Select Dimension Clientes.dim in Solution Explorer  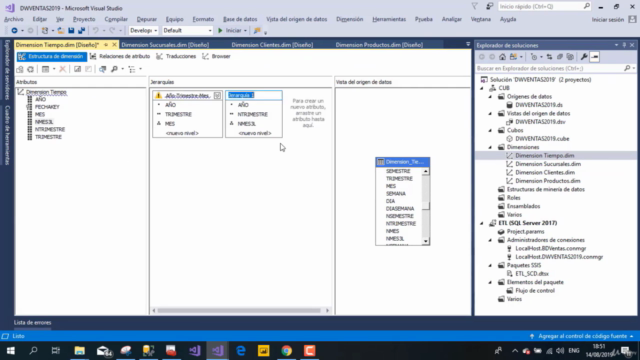point(544,173)
